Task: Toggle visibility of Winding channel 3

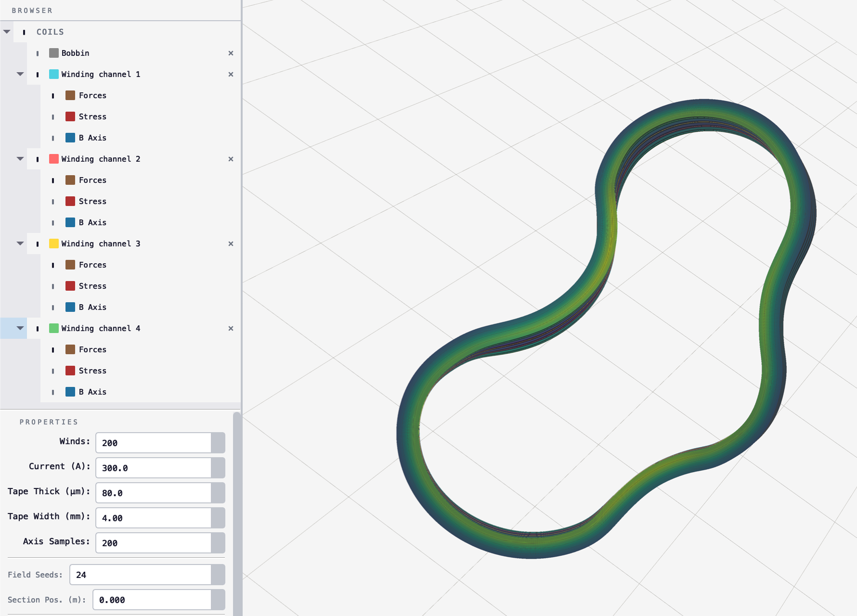Action: [x=38, y=244]
